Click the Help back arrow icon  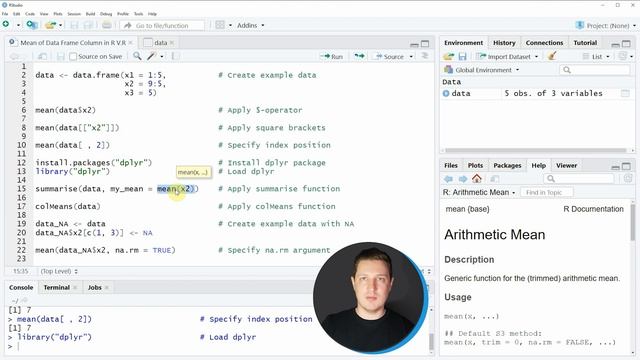click(x=448, y=179)
